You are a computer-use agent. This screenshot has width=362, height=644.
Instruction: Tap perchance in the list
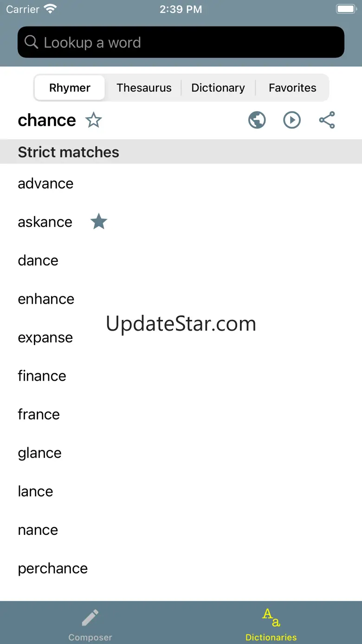pos(52,568)
